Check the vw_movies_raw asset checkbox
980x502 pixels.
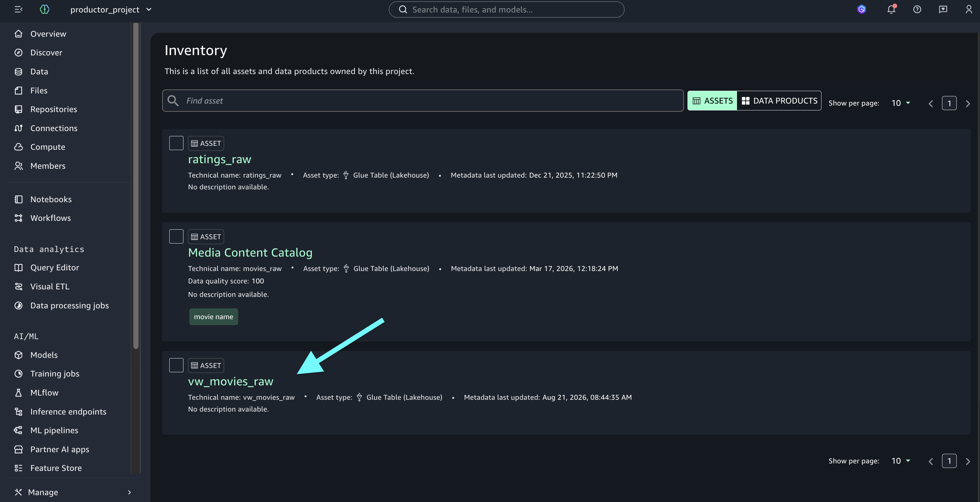pos(176,365)
